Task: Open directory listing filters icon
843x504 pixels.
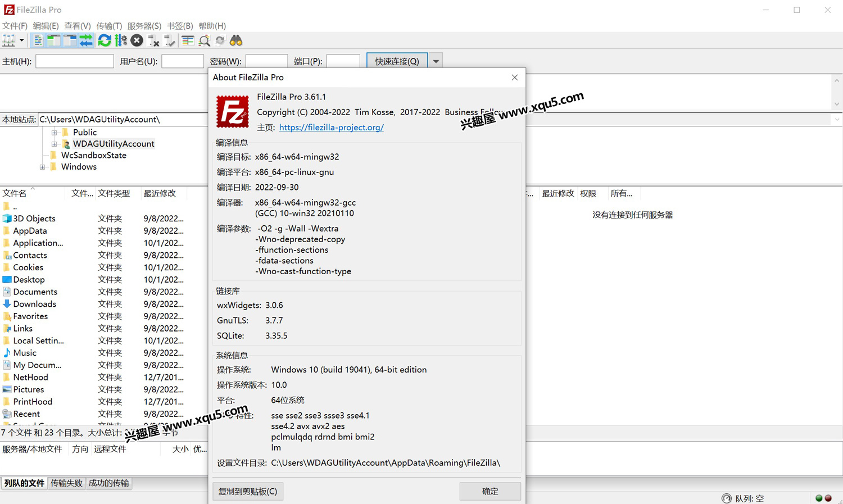Action: click(188, 40)
